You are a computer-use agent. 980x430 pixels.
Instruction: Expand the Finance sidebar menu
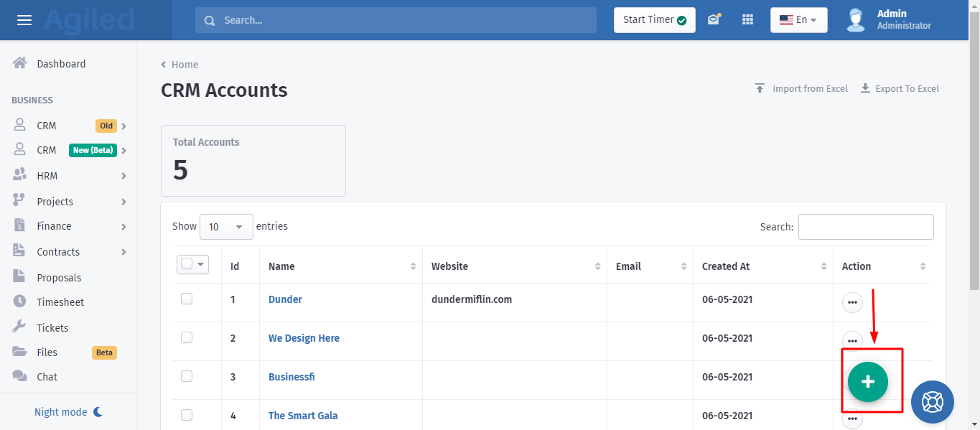point(70,226)
